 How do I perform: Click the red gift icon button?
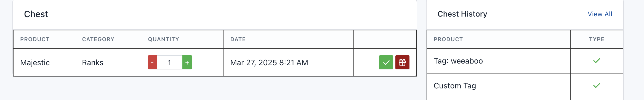point(402,62)
